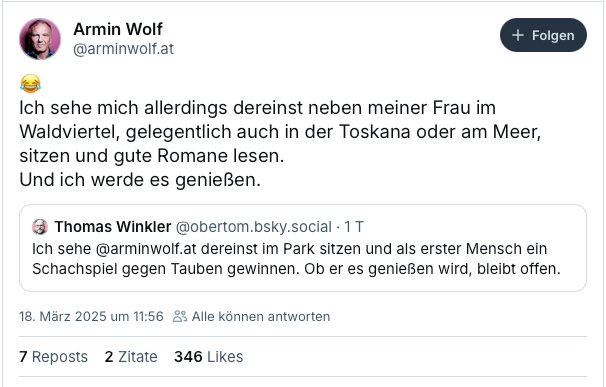Click the 18. März 2025 um 11:56 date
Viewport: 606px width, 387px height.
coord(91,317)
